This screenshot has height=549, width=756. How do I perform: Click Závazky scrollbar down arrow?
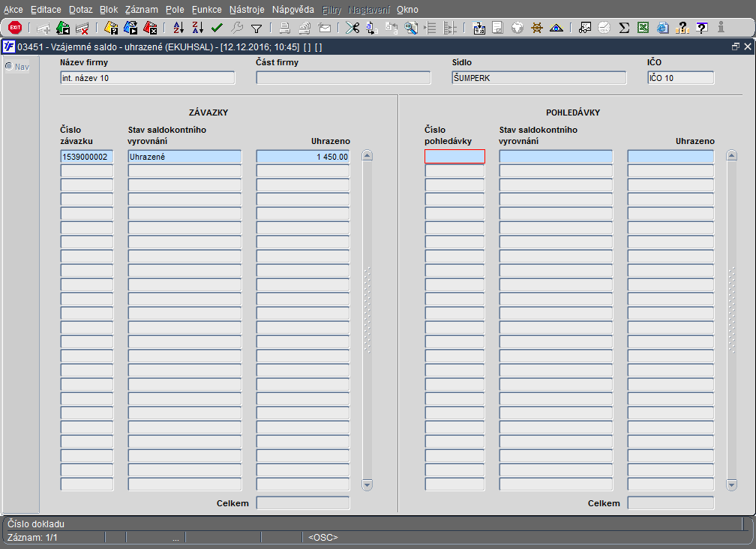click(367, 485)
